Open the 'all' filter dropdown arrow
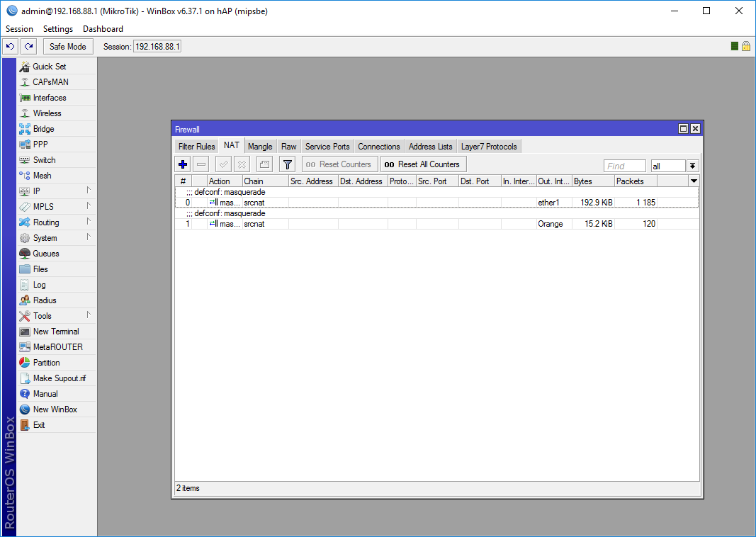The width and height of the screenshot is (756, 537). pos(693,166)
